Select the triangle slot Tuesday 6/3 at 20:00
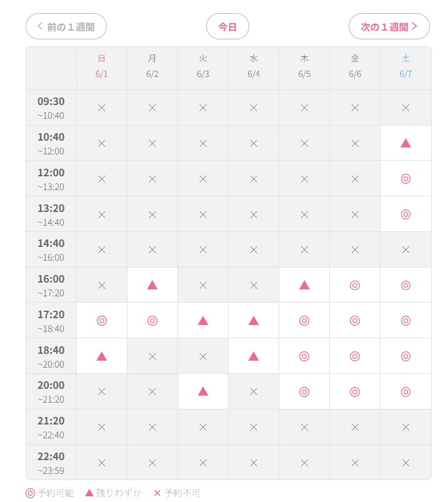 (x=203, y=391)
